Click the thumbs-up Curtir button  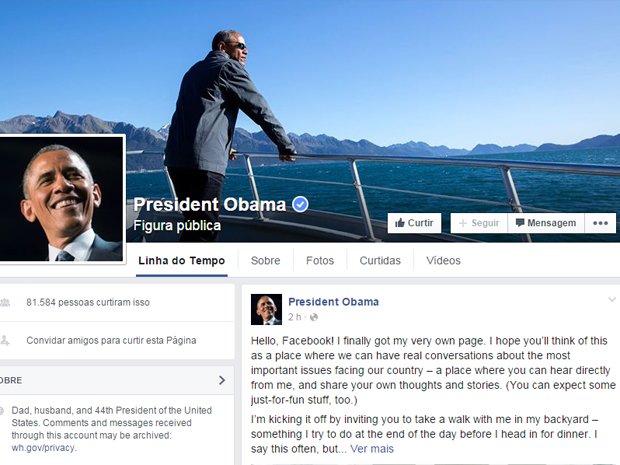click(414, 223)
